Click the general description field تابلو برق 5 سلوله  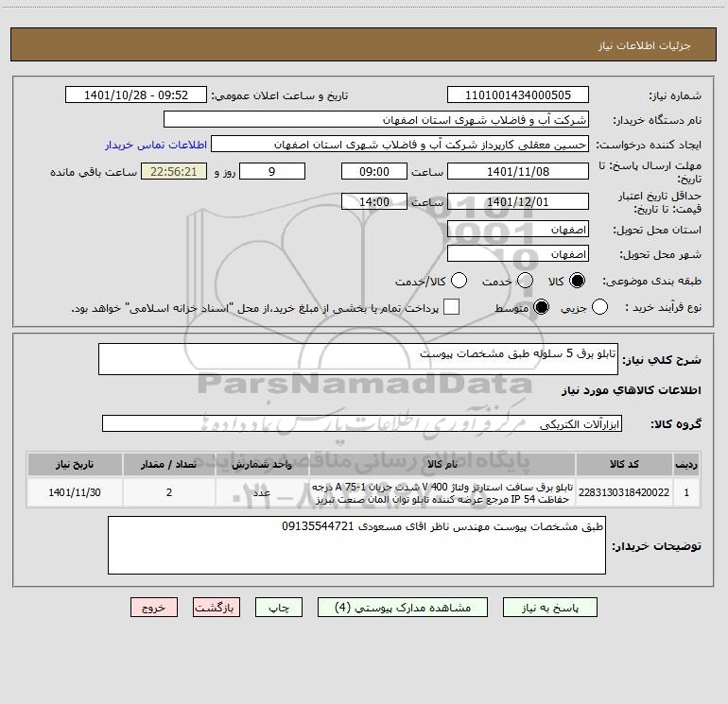(358, 359)
